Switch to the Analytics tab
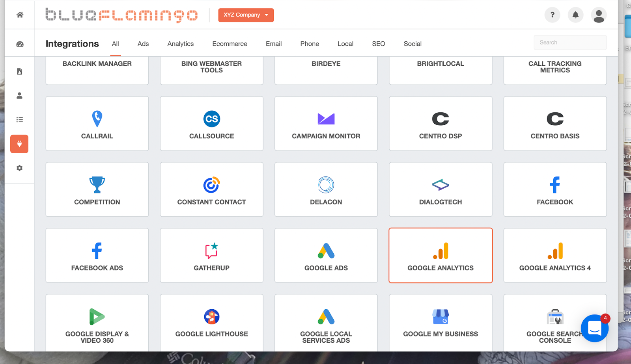The image size is (631, 364). coord(181,44)
